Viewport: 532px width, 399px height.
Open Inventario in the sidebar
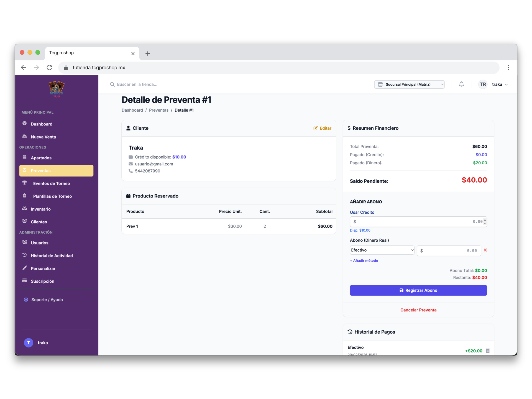tap(41, 209)
